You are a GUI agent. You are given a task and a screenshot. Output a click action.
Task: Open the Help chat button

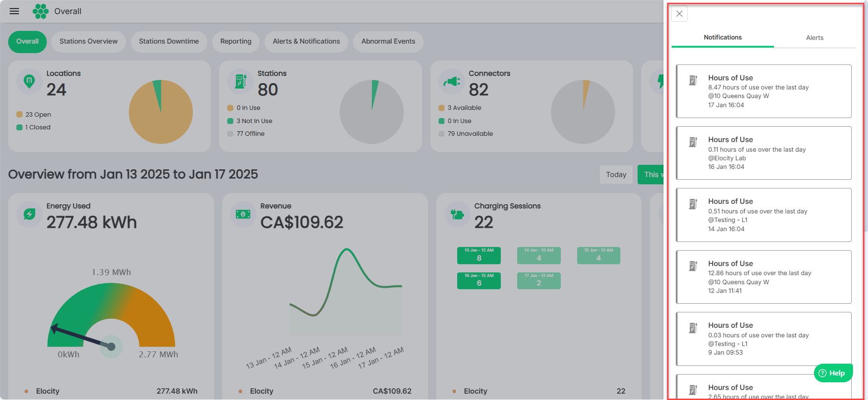(833, 373)
